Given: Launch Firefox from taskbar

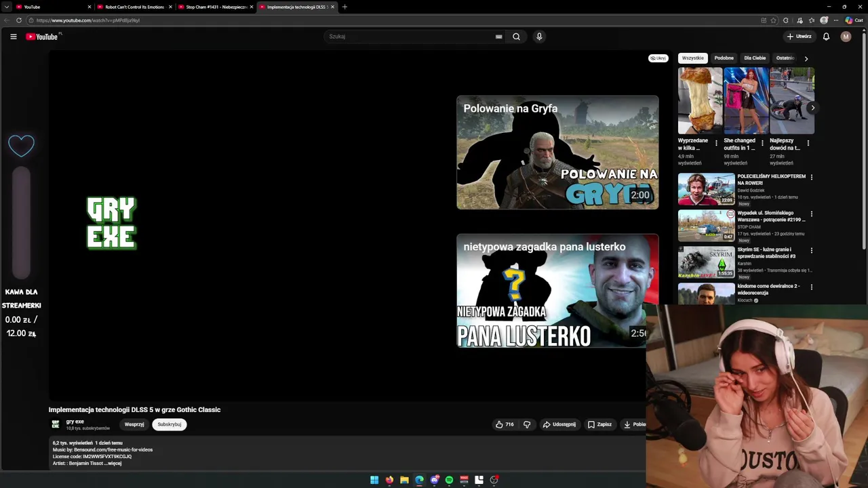Looking at the screenshot, I should [x=389, y=480].
